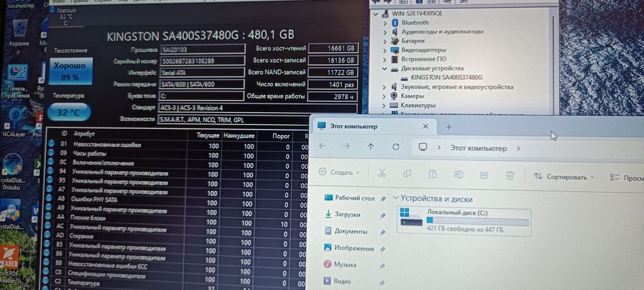Close the Этот компьютер tab
This screenshot has height=290, width=644.
[x=426, y=126]
